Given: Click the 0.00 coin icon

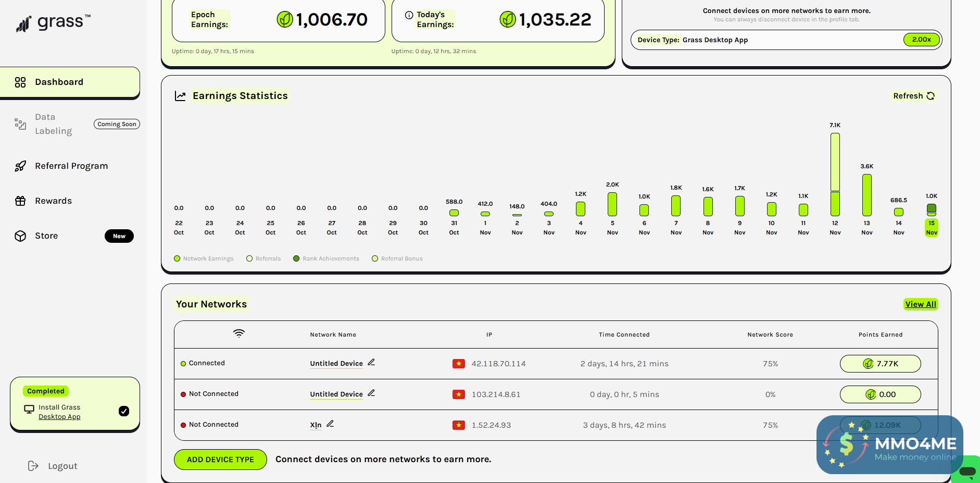Looking at the screenshot, I should pyautogui.click(x=871, y=394).
